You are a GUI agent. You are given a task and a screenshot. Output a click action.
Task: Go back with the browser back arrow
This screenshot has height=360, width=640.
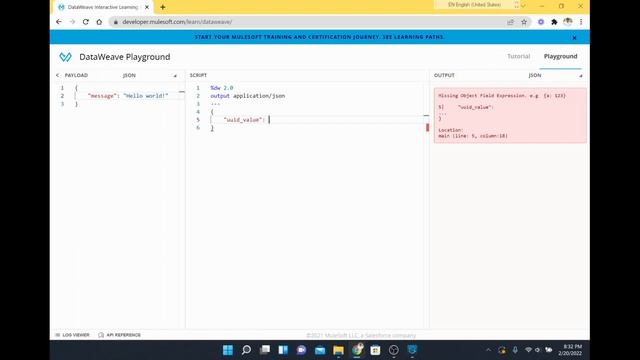coord(59,22)
